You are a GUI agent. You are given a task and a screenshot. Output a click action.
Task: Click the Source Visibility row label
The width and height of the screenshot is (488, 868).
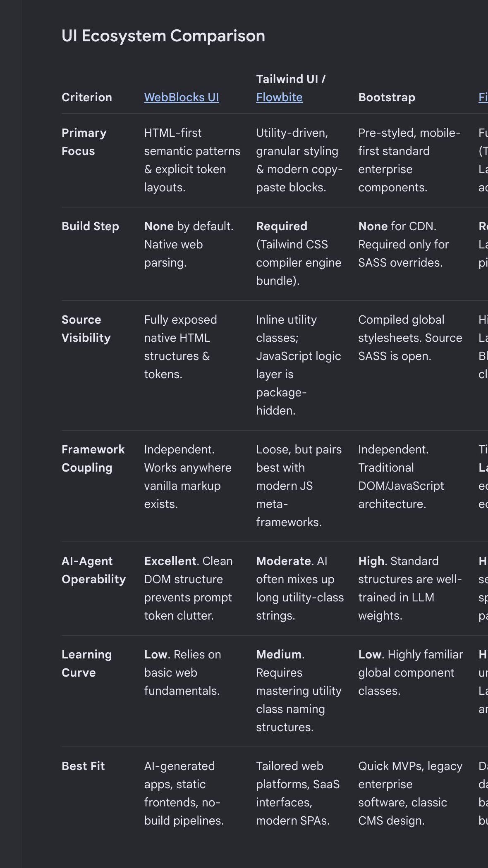tap(86, 329)
